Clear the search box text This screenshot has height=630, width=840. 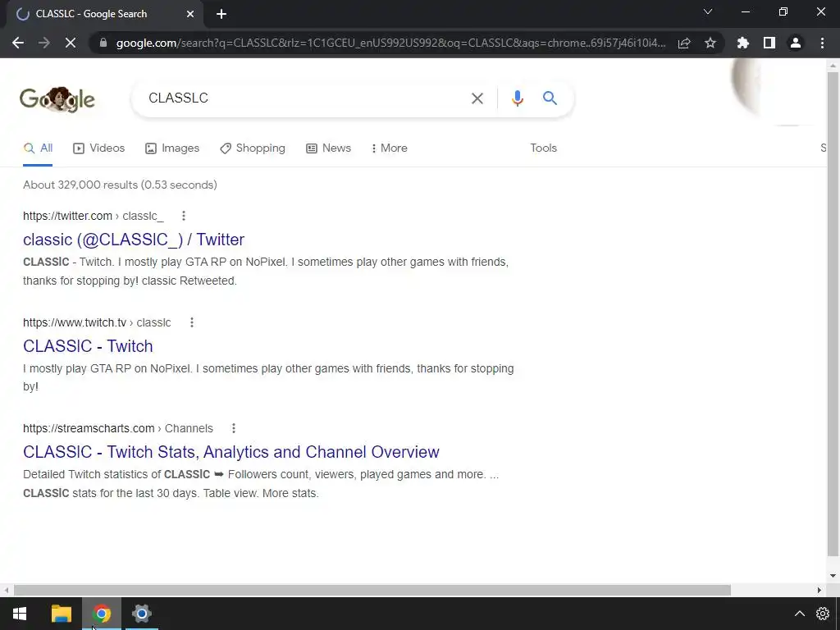477,98
